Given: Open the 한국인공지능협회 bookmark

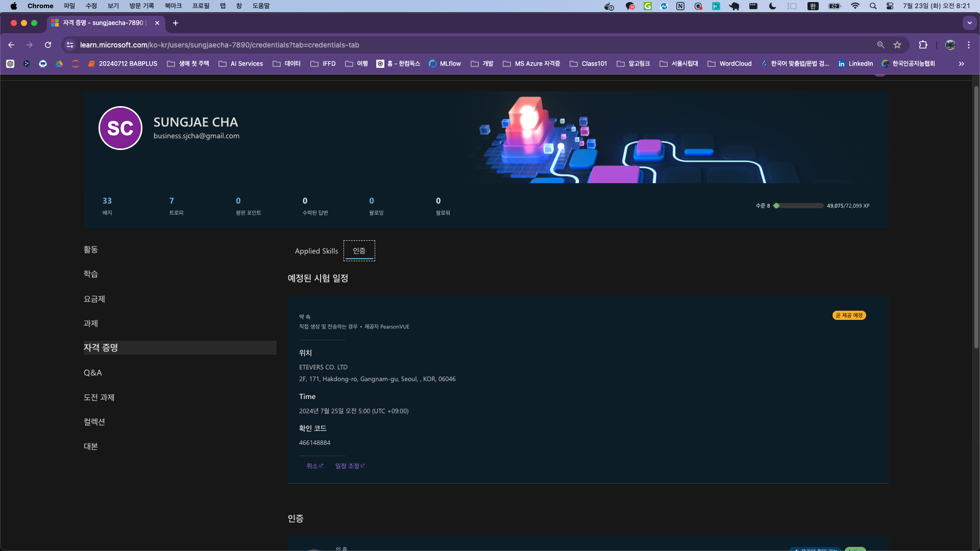Looking at the screenshot, I should point(909,64).
